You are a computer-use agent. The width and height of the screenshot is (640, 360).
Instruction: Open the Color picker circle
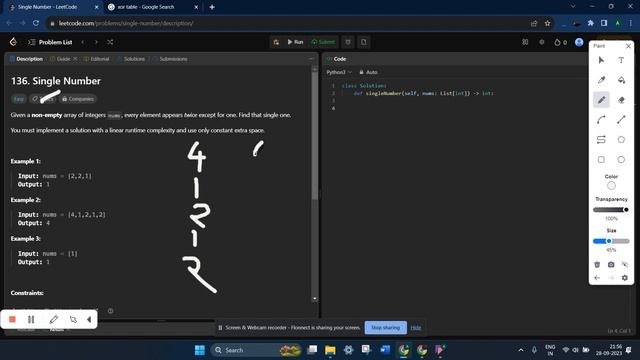pos(611,186)
